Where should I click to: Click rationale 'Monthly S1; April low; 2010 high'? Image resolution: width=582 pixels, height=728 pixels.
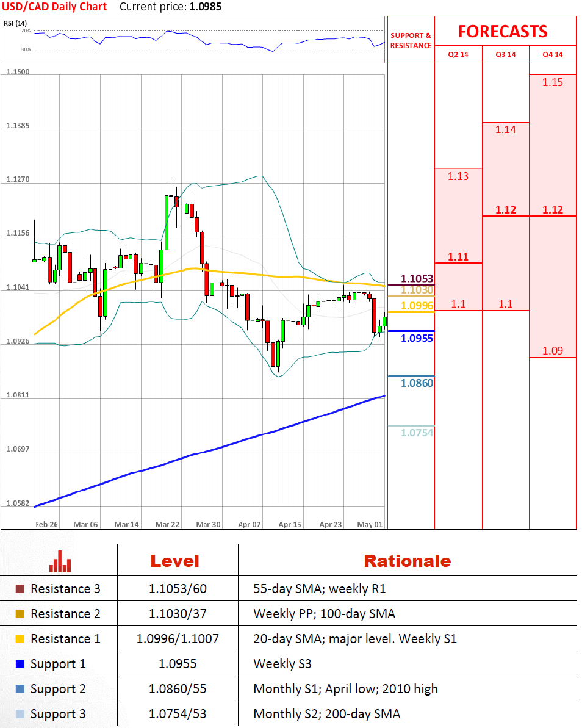345,689
